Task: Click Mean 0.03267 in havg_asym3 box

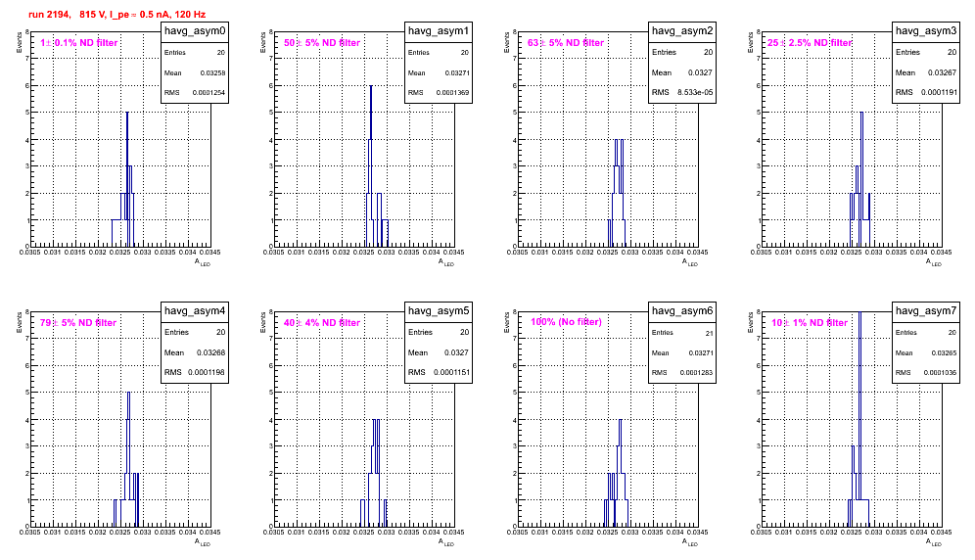Action: click(x=926, y=72)
